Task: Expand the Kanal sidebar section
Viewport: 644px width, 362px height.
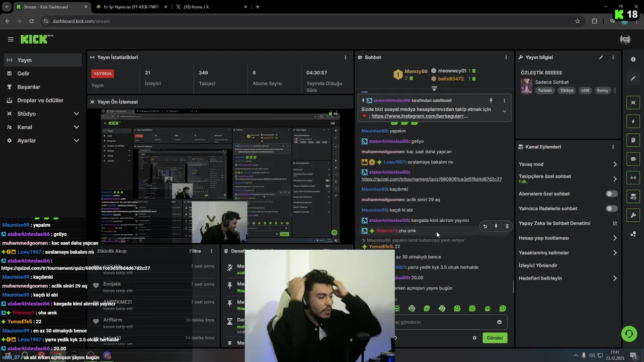Action: [76, 127]
